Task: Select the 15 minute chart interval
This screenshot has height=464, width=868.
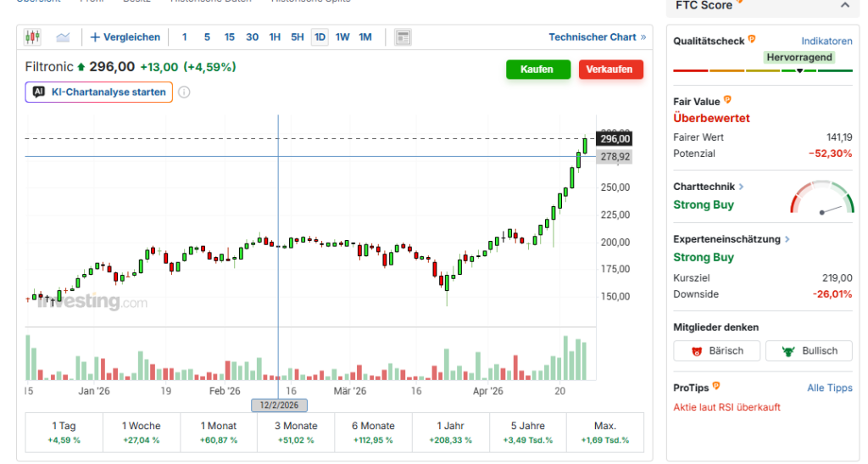Action: coord(230,37)
